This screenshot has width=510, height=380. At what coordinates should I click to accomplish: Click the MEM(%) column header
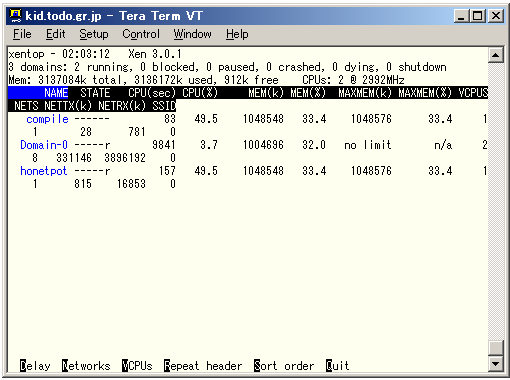tap(308, 93)
